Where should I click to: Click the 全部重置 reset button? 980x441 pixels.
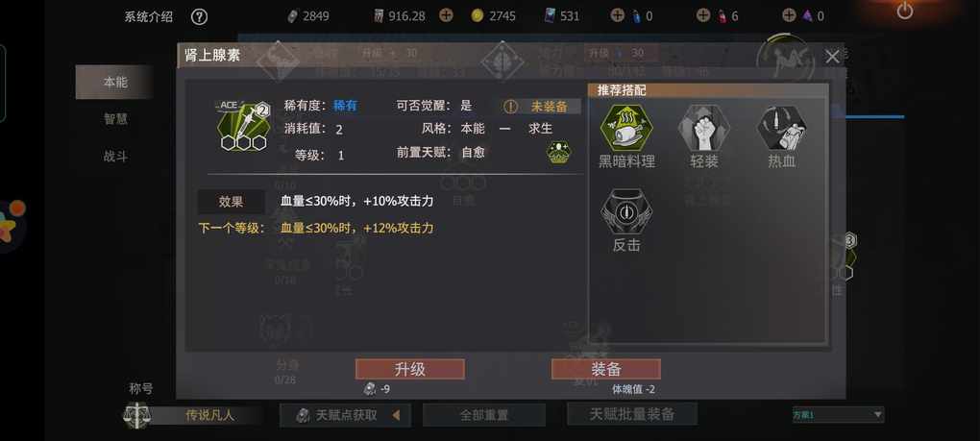click(x=483, y=415)
